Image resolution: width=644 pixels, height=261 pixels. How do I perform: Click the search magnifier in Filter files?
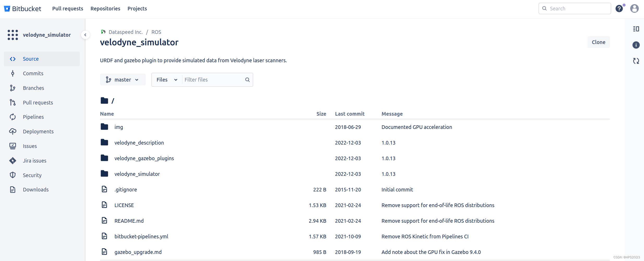click(247, 80)
